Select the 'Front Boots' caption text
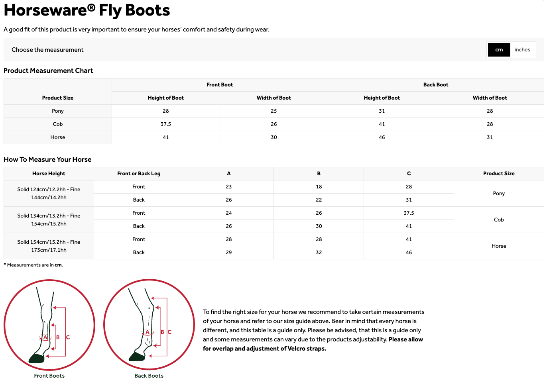The width and height of the screenshot is (547, 392). (x=49, y=376)
